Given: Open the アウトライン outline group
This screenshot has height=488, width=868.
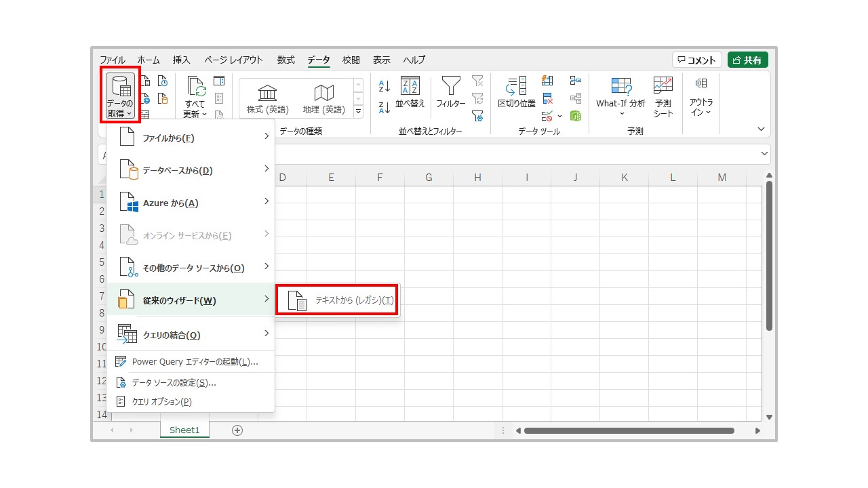Looking at the screenshot, I should pyautogui.click(x=701, y=96).
